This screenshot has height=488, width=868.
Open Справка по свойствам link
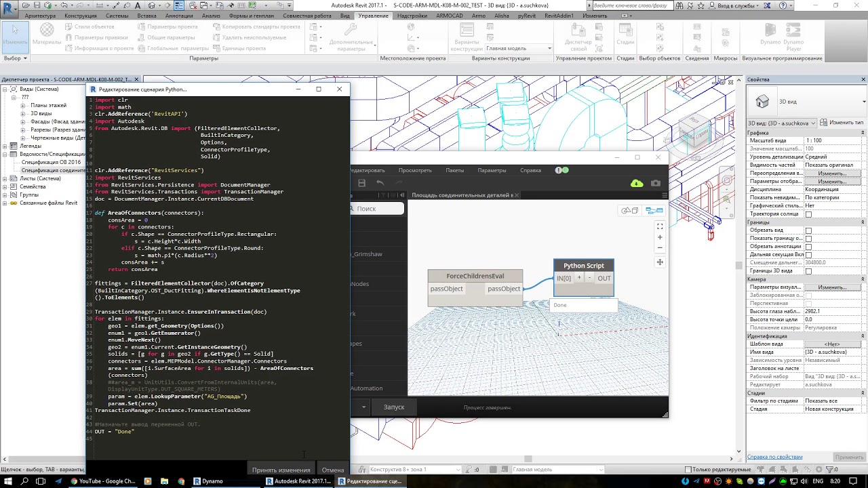[x=774, y=457]
